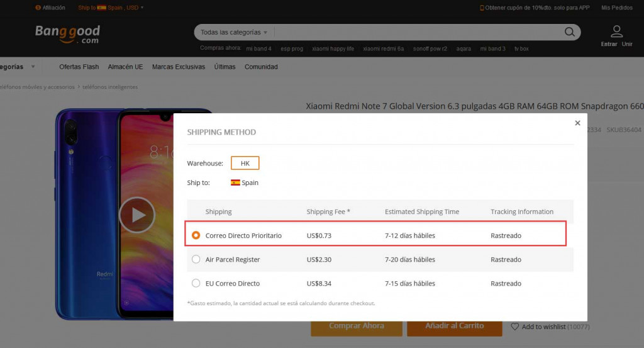Click xiaomi happy life suggestion
The image size is (644, 348).
pos(333,48)
